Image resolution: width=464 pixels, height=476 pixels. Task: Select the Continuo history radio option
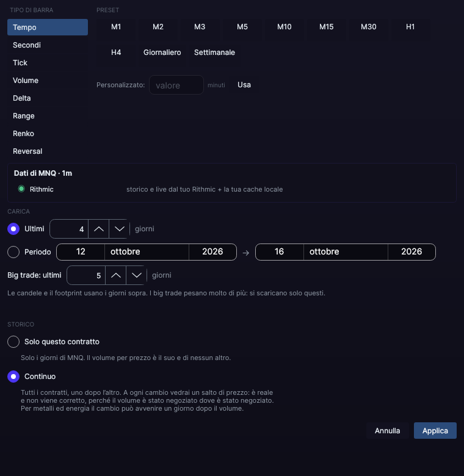[13, 377]
